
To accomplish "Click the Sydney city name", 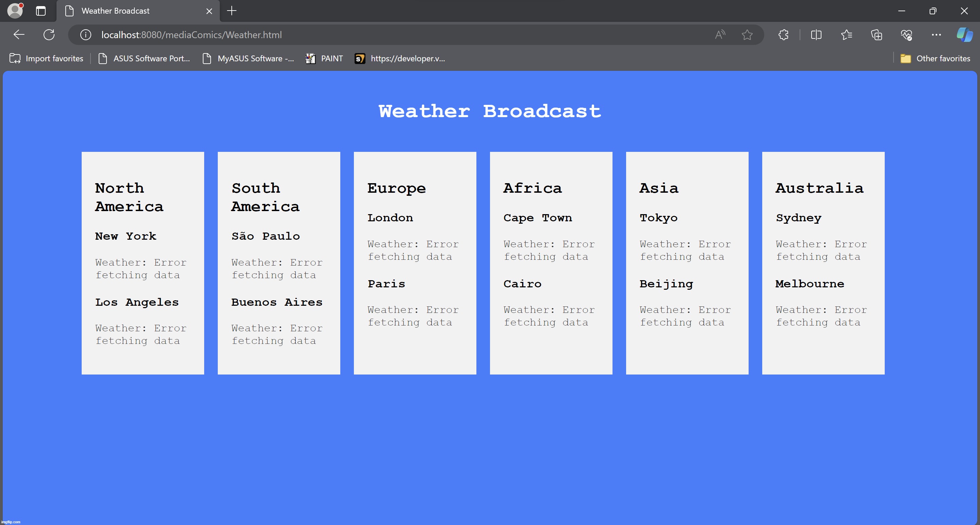I will [799, 218].
